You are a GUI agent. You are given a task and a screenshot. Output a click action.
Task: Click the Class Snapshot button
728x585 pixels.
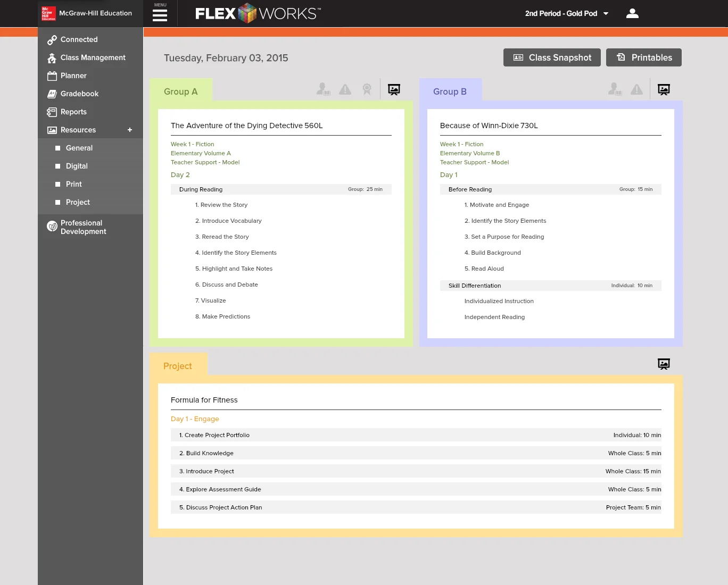coord(552,57)
